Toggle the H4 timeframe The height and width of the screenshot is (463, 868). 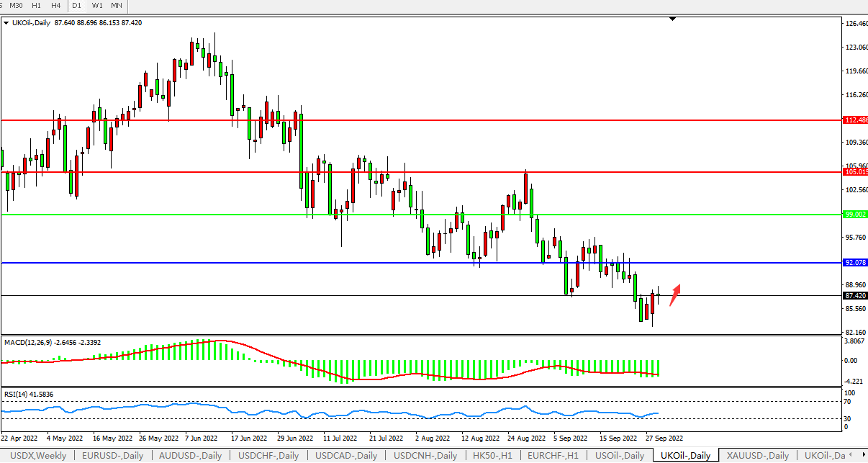click(56, 6)
